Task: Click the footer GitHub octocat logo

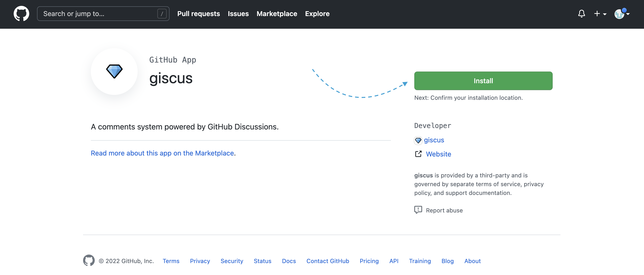Action: pyautogui.click(x=89, y=260)
